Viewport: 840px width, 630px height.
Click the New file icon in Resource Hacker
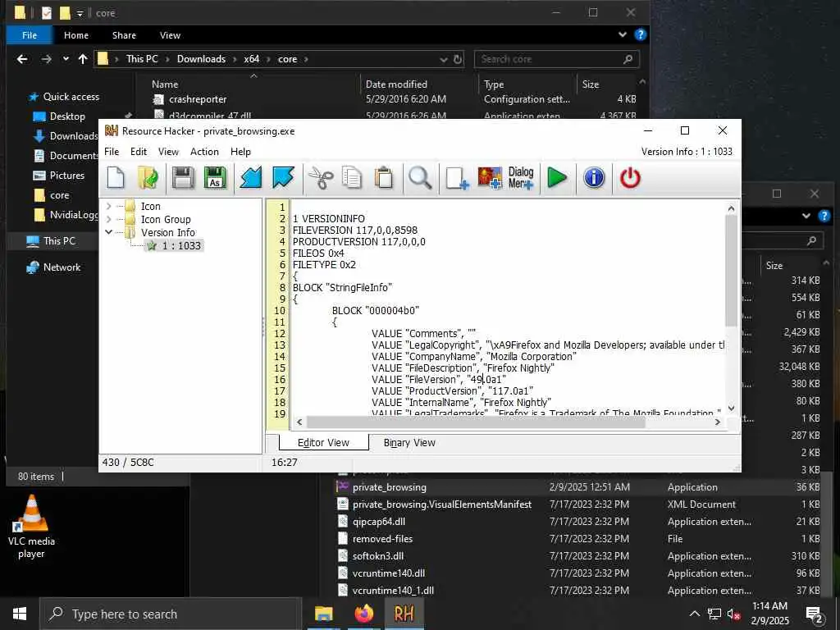(116, 178)
